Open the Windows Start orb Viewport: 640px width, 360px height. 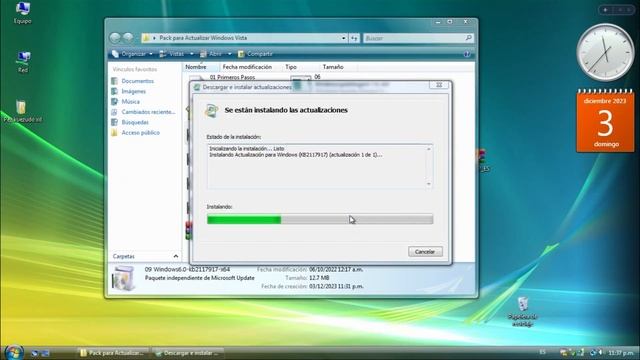pos(14,352)
